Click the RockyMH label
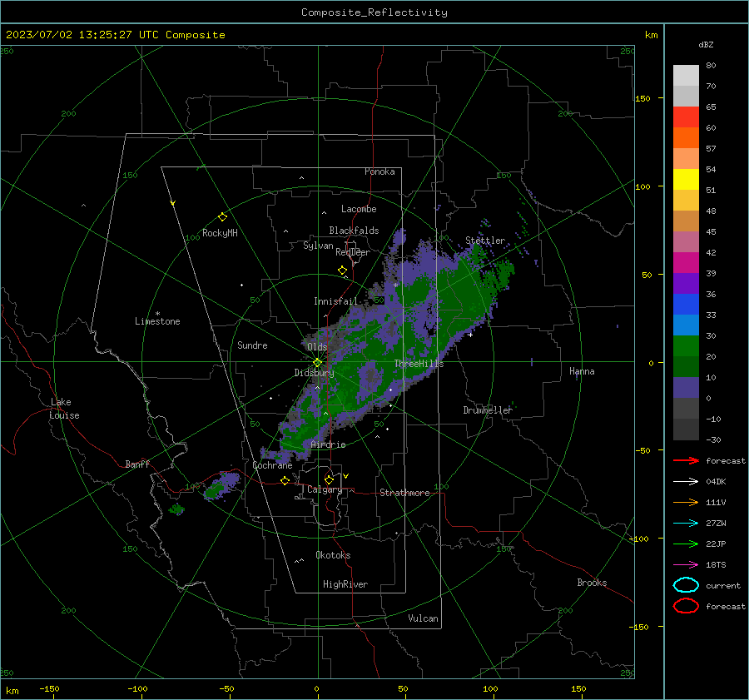The width and height of the screenshot is (749, 700). point(220,233)
